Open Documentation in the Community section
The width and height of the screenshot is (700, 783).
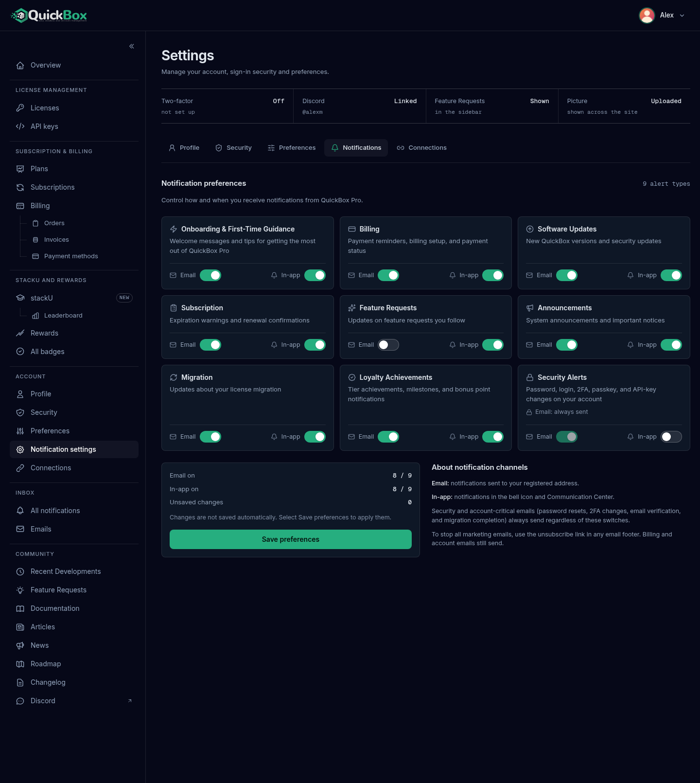(74, 608)
